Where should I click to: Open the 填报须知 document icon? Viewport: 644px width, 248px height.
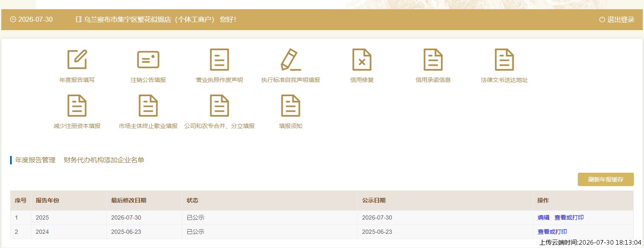(x=291, y=105)
